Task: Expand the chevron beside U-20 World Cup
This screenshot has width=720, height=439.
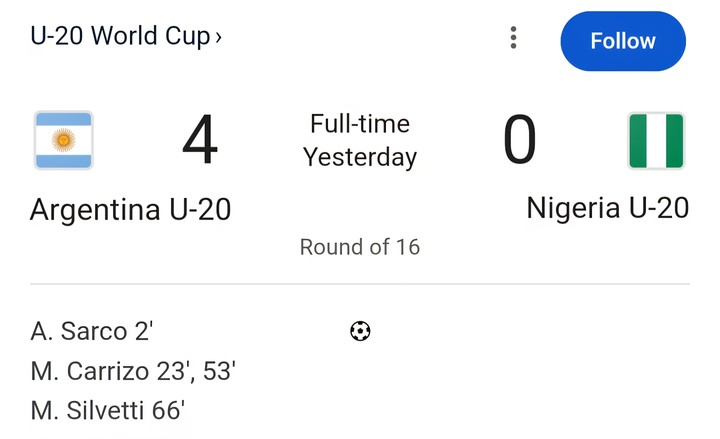Action: point(219,38)
